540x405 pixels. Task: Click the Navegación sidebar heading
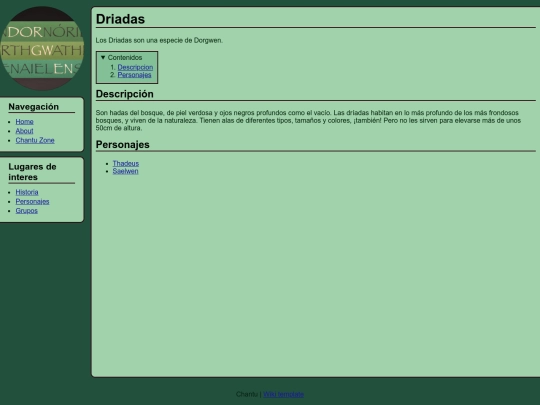click(34, 107)
